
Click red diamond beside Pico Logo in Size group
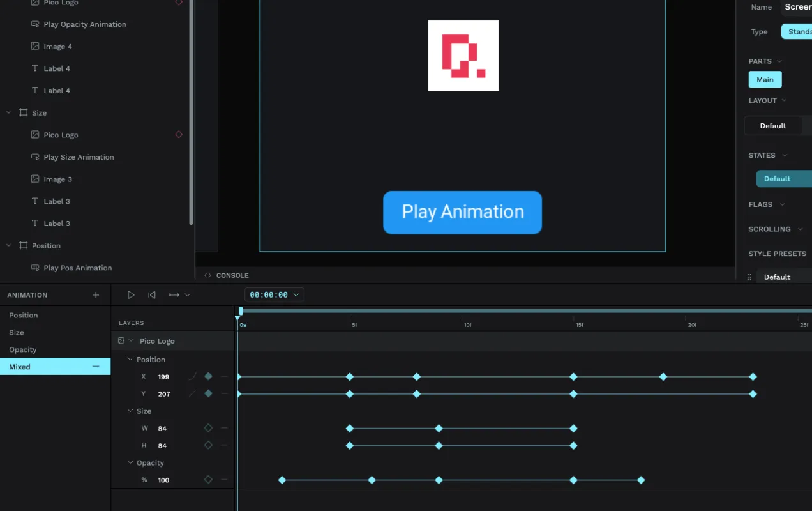[179, 135]
